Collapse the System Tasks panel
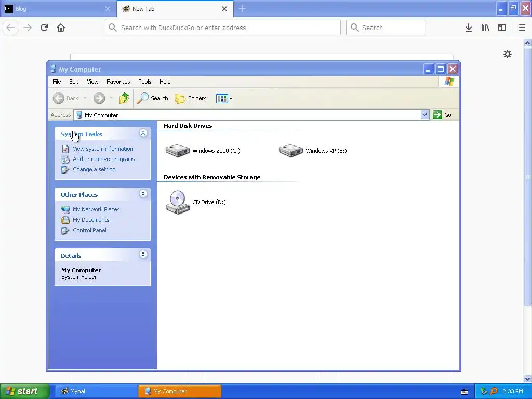 (143, 133)
